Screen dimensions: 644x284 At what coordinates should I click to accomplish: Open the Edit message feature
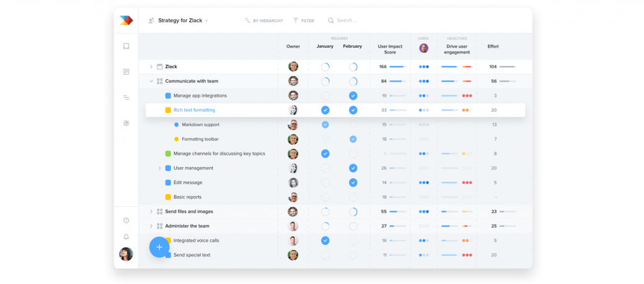click(187, 183)
